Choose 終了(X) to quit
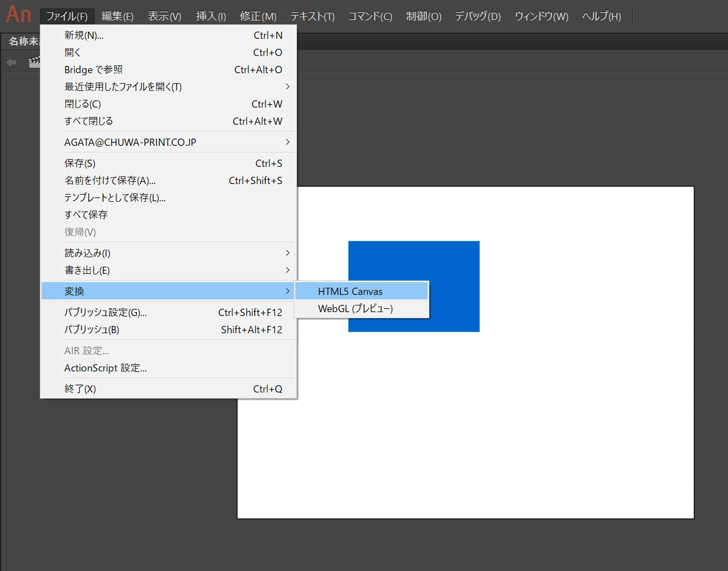This screenshot has width=728, height=571. (x=169, y=389)
